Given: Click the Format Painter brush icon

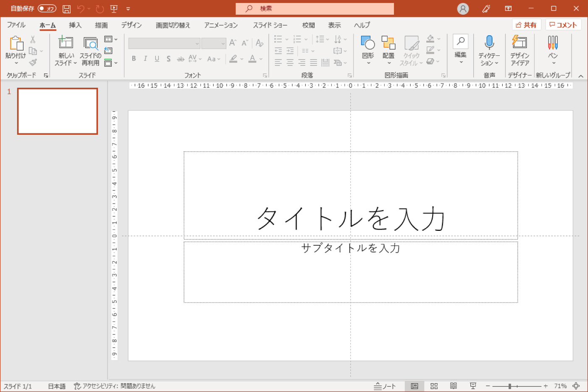Looking at the screenshot, I should [x=33, y=62].
